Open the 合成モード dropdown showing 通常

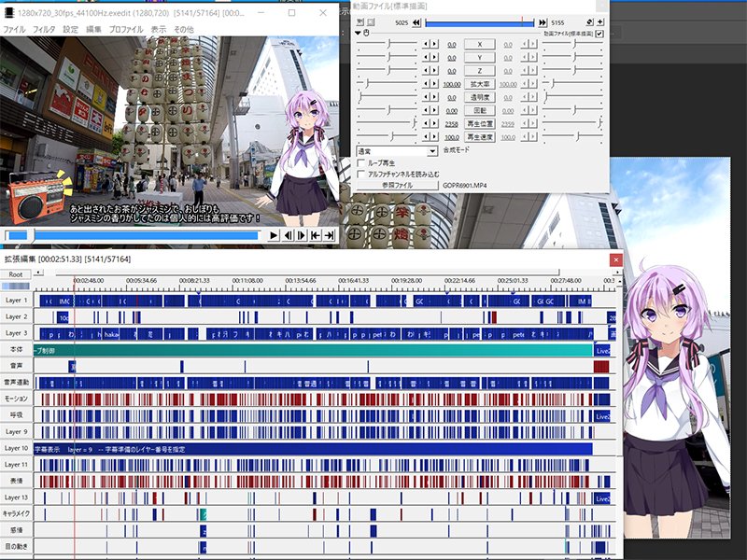397,151
